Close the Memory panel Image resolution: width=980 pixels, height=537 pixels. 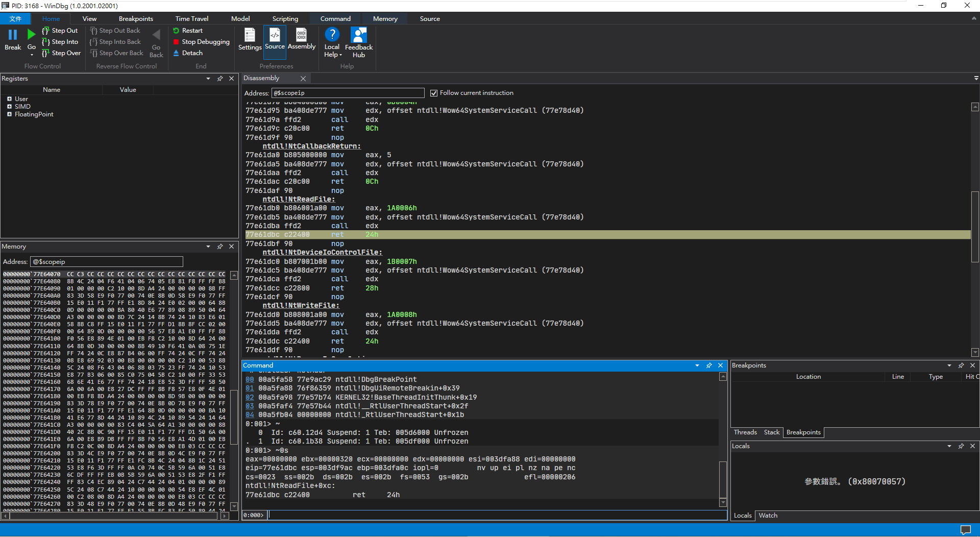coord(232,247)
